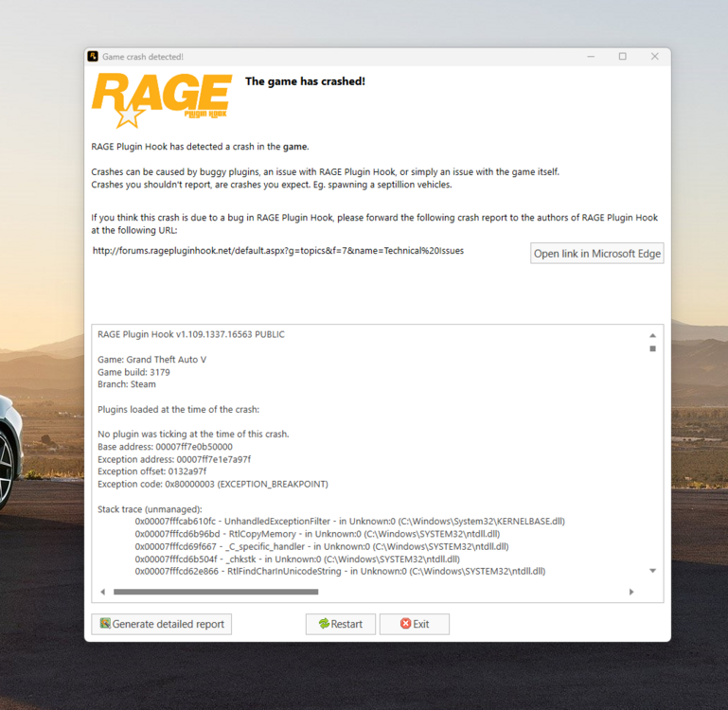Click the Generate detailed report button
Viewport: 728px width, 710px height.
click(162, 624)
